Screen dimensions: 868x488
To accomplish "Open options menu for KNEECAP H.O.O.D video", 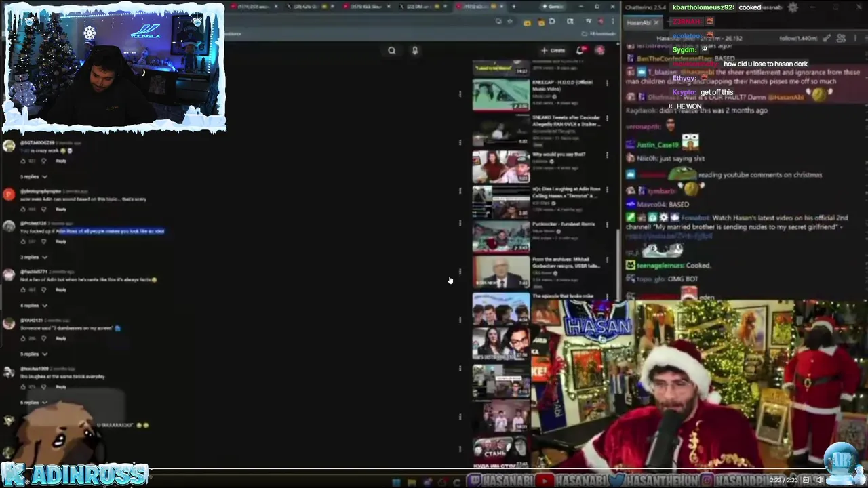I will 607,83.
